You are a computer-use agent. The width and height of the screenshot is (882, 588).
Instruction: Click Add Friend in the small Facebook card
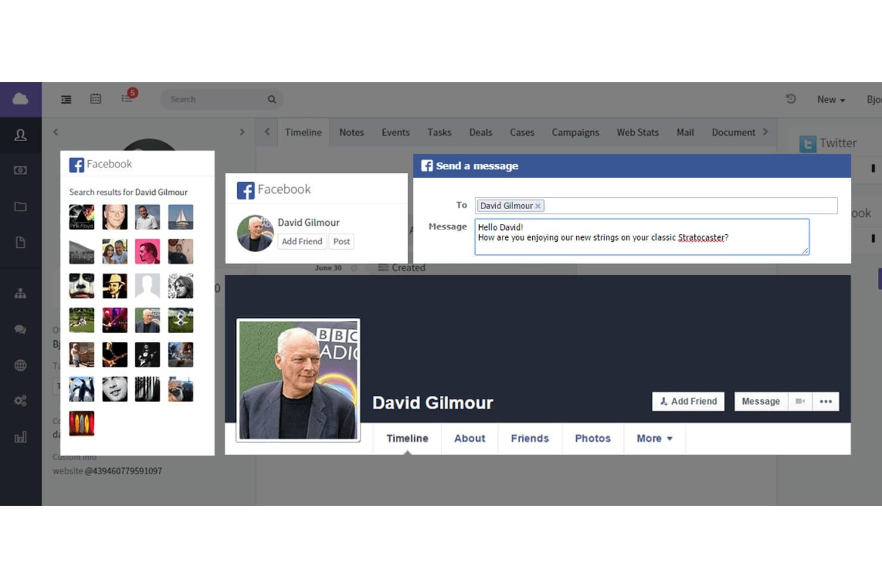(302, 241)
